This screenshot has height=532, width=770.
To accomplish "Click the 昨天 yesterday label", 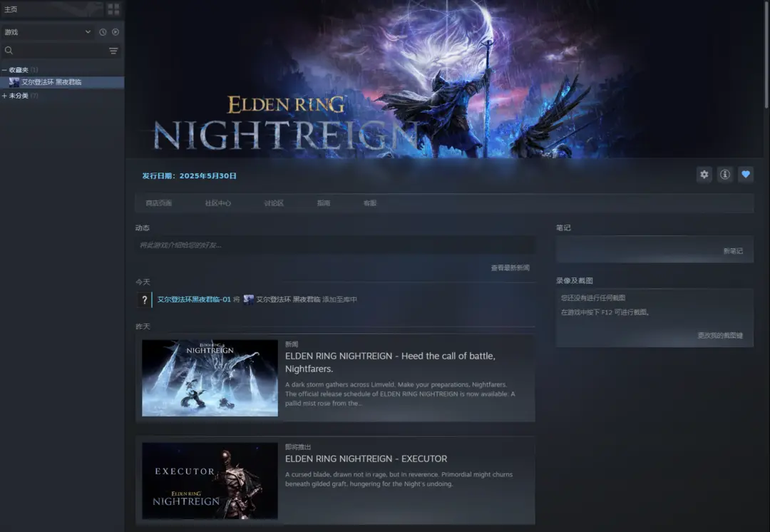I will [143, 327].
